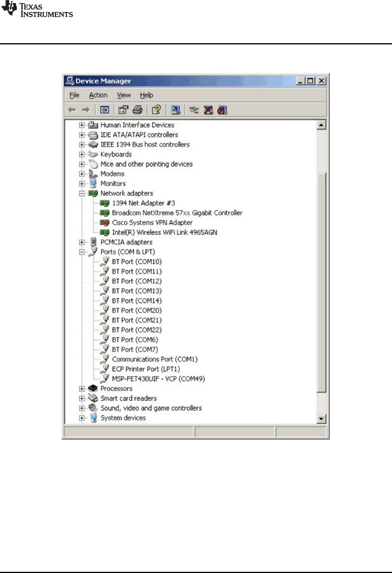Image resolution: width=392 pixels, height=573 pixels.
Task: Click the Smart card readers icon
Action: (x=93, y=398)
